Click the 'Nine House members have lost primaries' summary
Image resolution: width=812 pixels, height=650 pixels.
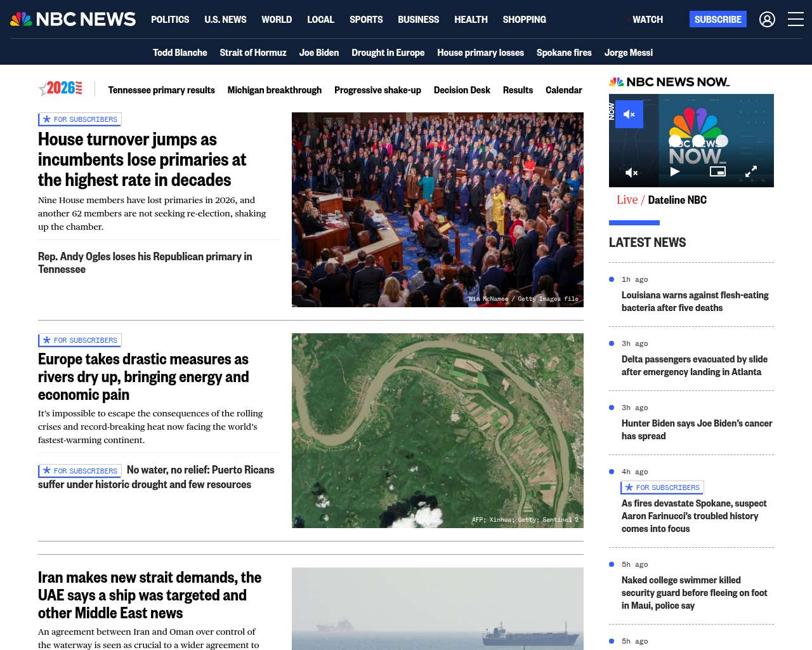pyautogui.click(x=152, y=213)
